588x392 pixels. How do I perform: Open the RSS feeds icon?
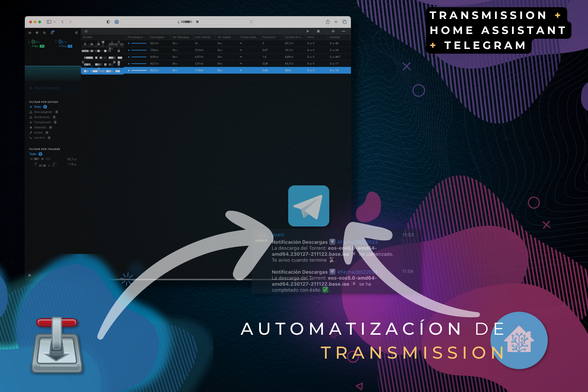click(x=44, y=32)
